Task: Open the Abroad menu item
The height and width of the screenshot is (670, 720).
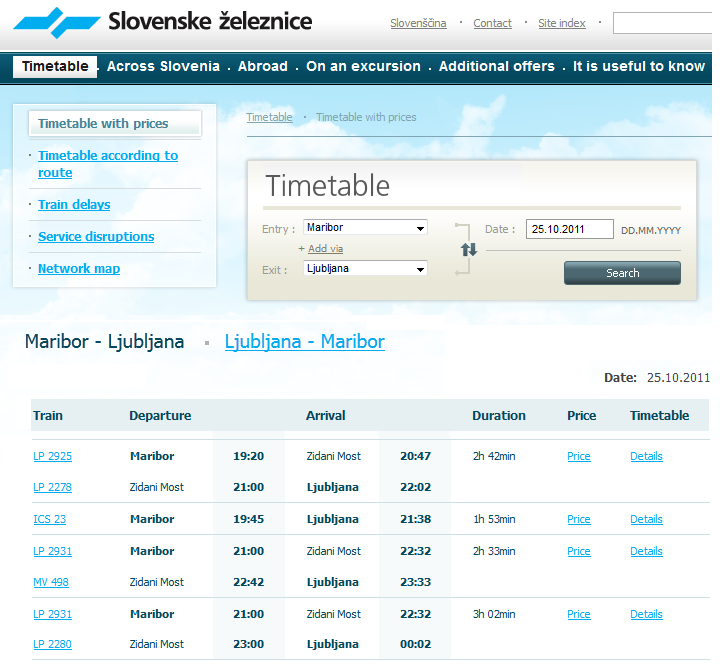Action: 262,67
